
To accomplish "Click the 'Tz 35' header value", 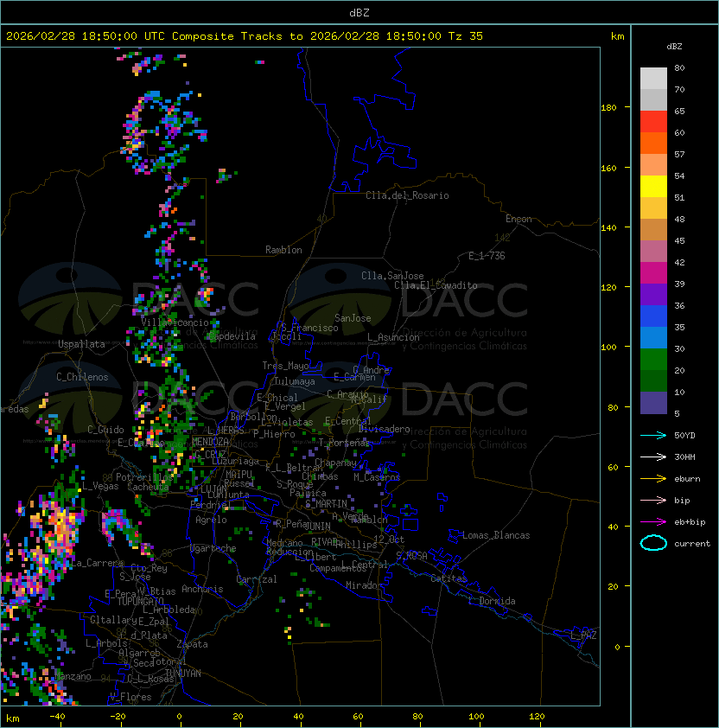I will pos(466,36).
